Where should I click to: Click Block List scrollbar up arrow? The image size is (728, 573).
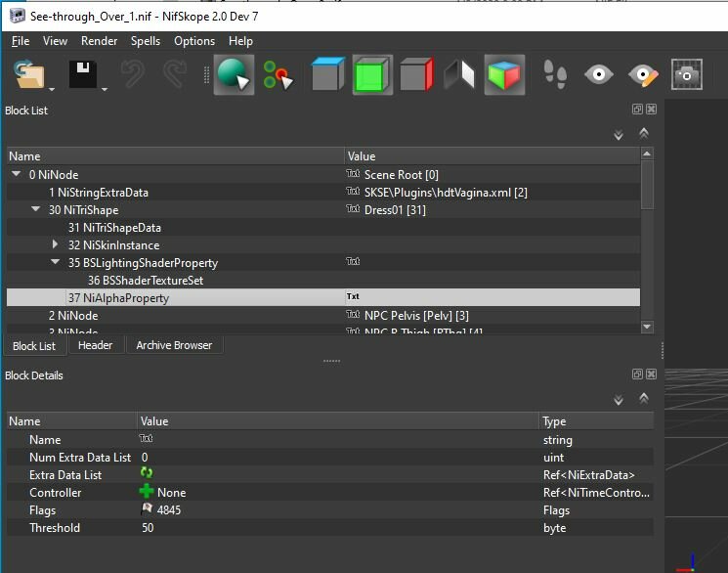(x=647, y=154)
